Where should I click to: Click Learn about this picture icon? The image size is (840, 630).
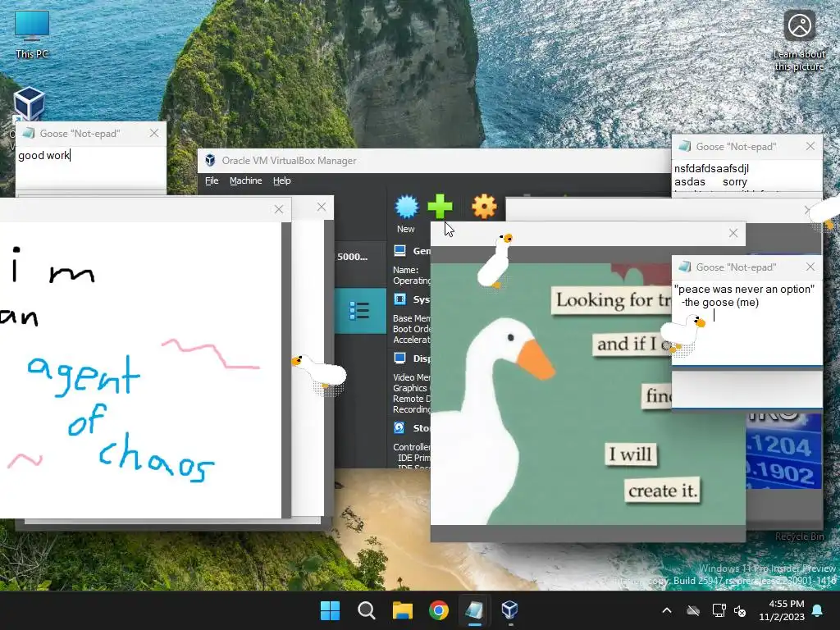tap(799, 40)
